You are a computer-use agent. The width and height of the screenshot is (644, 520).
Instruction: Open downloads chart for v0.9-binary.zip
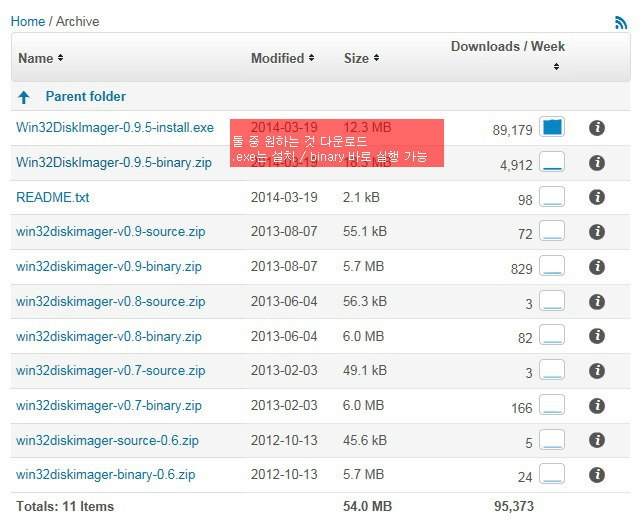[552, 265]
